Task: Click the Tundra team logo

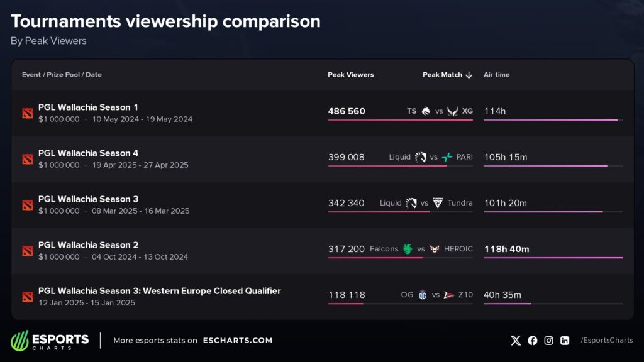Action: 438,203
